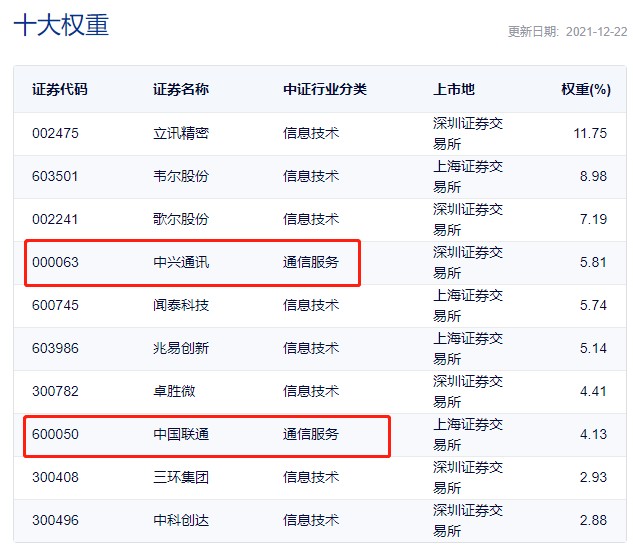This screenshot has height=547, width=633.
Task: Select the name 歌尔股份
Action: [x=181, y=219]
